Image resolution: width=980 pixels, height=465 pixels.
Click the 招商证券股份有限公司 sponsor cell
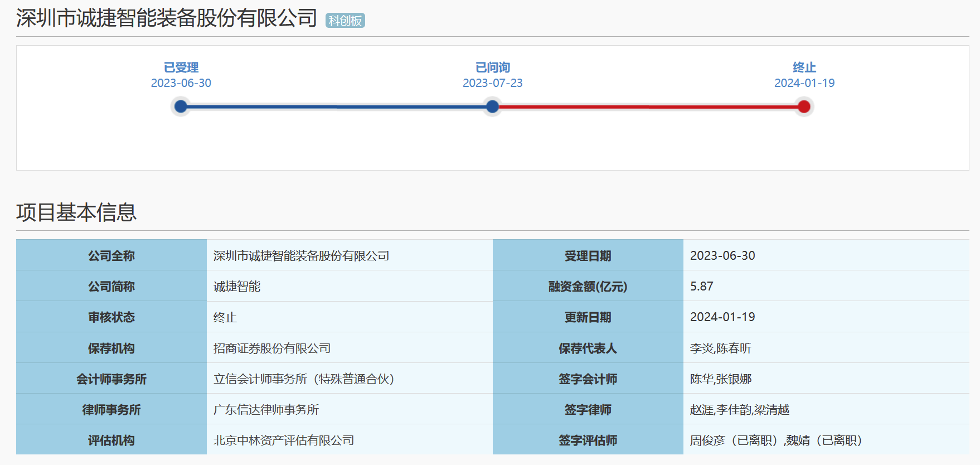pos(272,348)
